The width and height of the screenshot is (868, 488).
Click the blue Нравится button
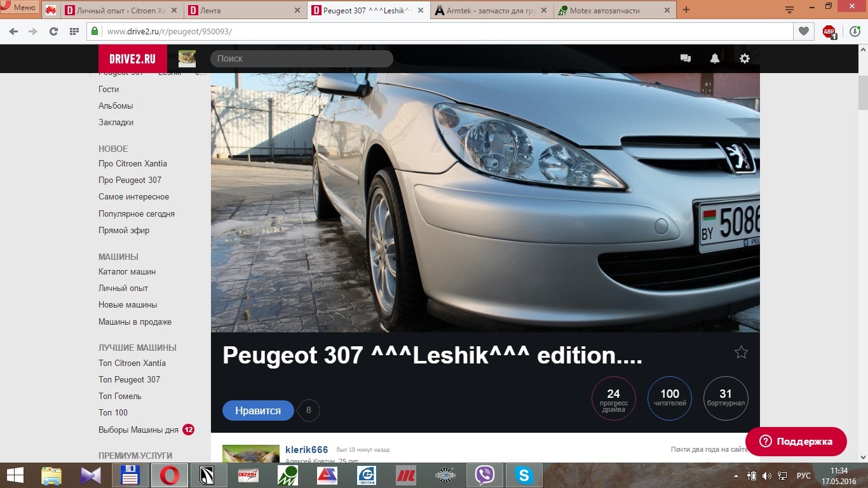coord(258,410)
